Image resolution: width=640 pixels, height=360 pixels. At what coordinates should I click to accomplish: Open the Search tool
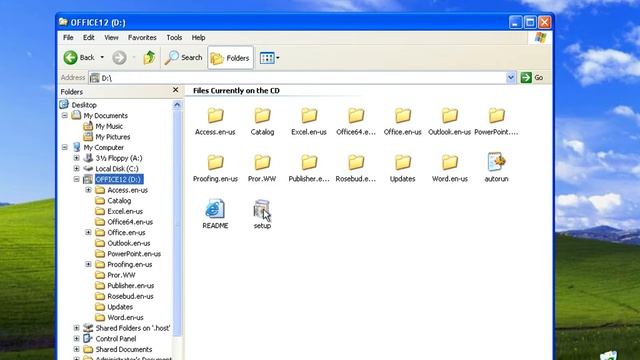[184, 58]
